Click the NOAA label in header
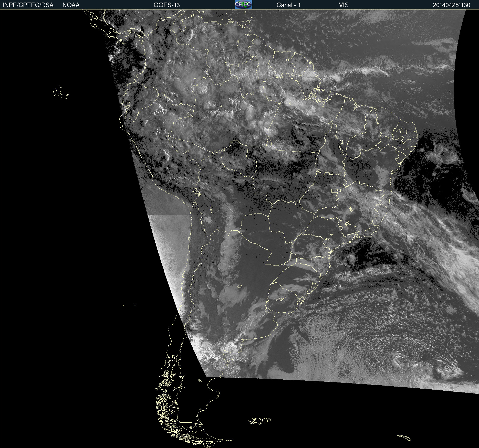 [71, 5]
